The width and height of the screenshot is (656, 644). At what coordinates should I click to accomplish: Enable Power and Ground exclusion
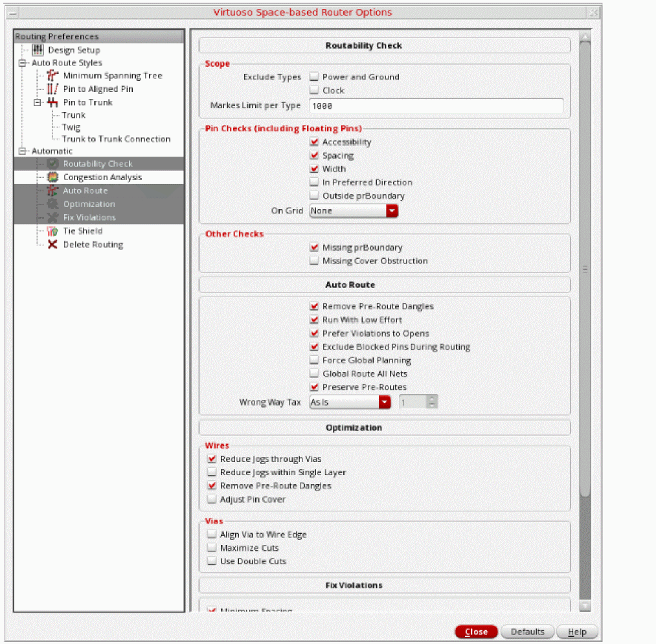tap(314, 76)
